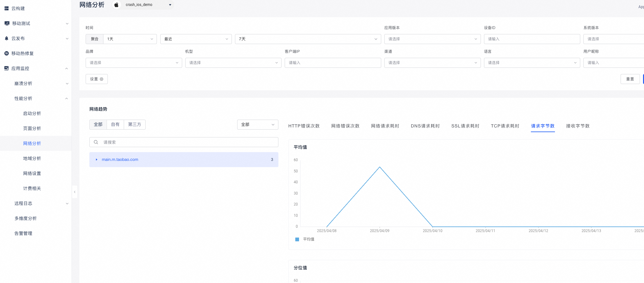Click the sidebar collapse arrow handle

tap(75, 192)
